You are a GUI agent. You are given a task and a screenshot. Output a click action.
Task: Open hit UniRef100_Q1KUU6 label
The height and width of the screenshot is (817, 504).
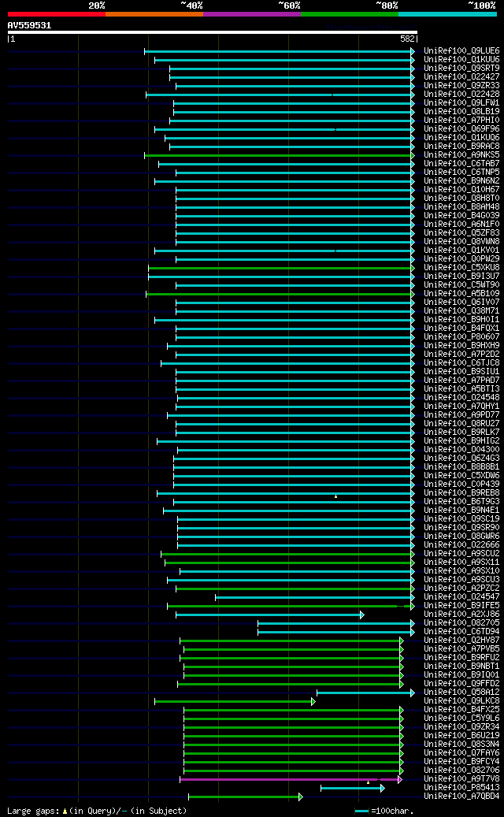pos(461,60)
